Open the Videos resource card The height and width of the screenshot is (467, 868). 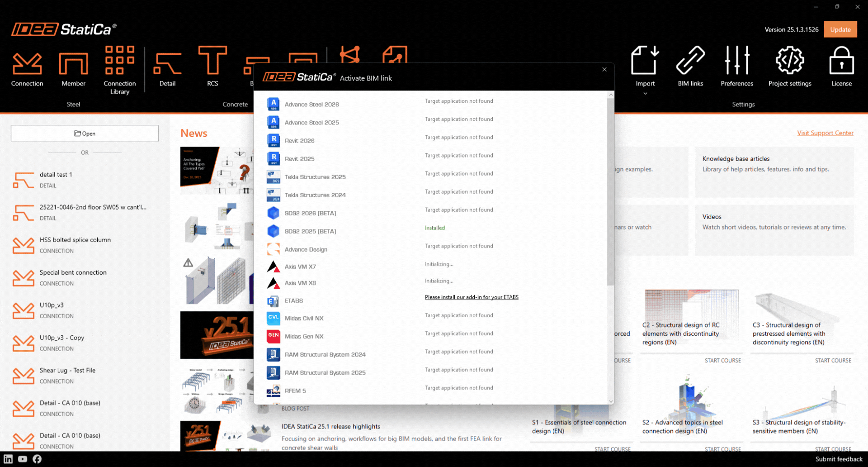pos(774,230)
